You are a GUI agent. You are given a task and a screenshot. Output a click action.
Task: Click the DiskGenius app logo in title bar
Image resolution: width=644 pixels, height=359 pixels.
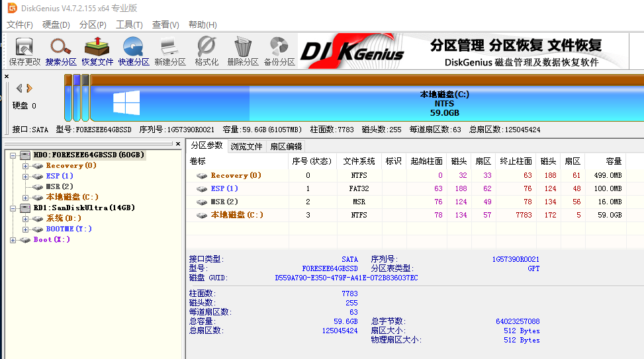tap(13, 8)
